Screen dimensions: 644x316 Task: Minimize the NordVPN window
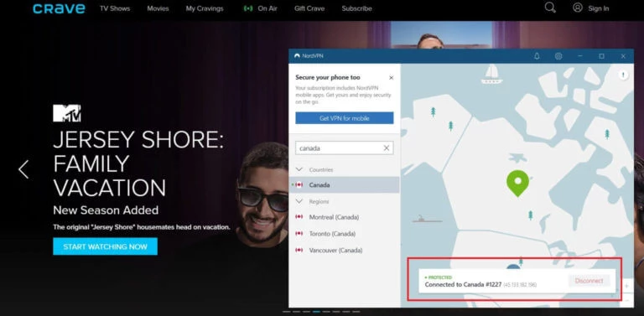pyautogui.click(x=580, y=56)
